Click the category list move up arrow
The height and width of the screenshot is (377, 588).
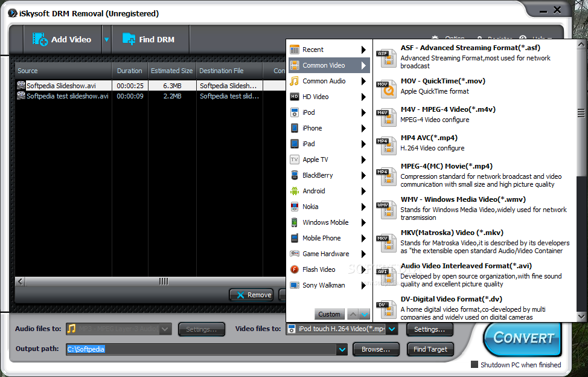[x=353, y=314]
